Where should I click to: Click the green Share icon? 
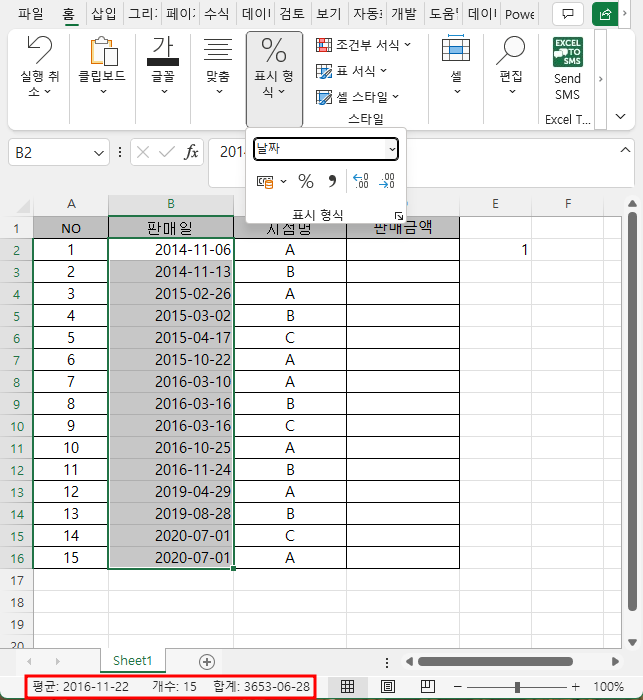click(605, 14)
